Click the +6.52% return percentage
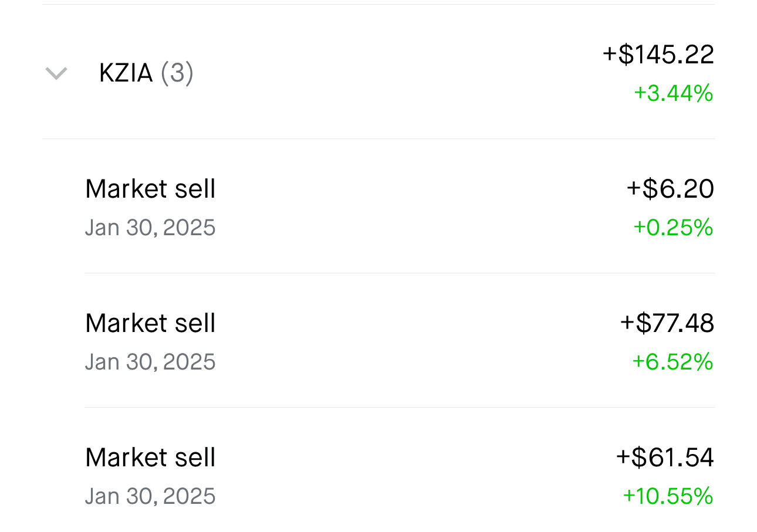 (x=672, y=362)
